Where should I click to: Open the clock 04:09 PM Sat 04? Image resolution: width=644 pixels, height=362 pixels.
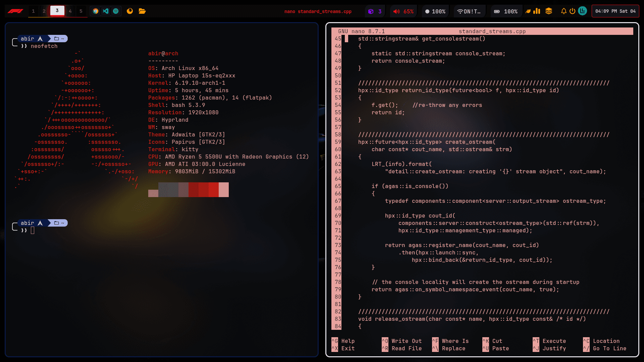(x=615, y=11)
